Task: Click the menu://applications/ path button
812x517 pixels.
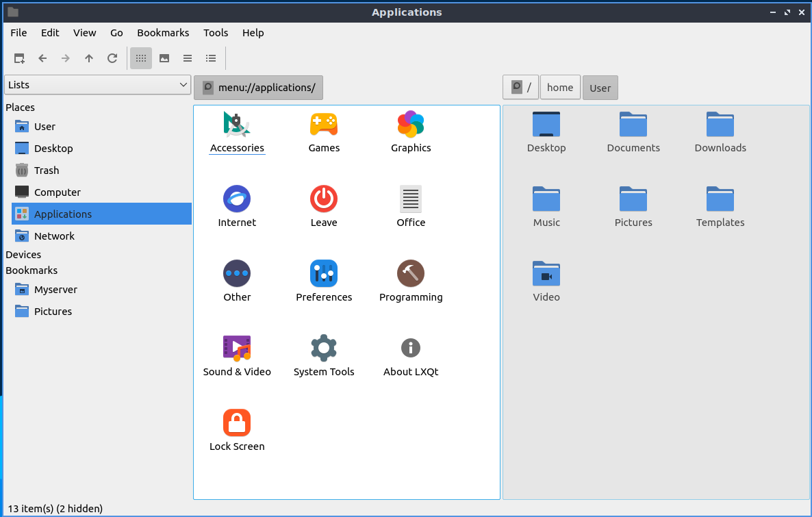Action: (x=259, y=88)
